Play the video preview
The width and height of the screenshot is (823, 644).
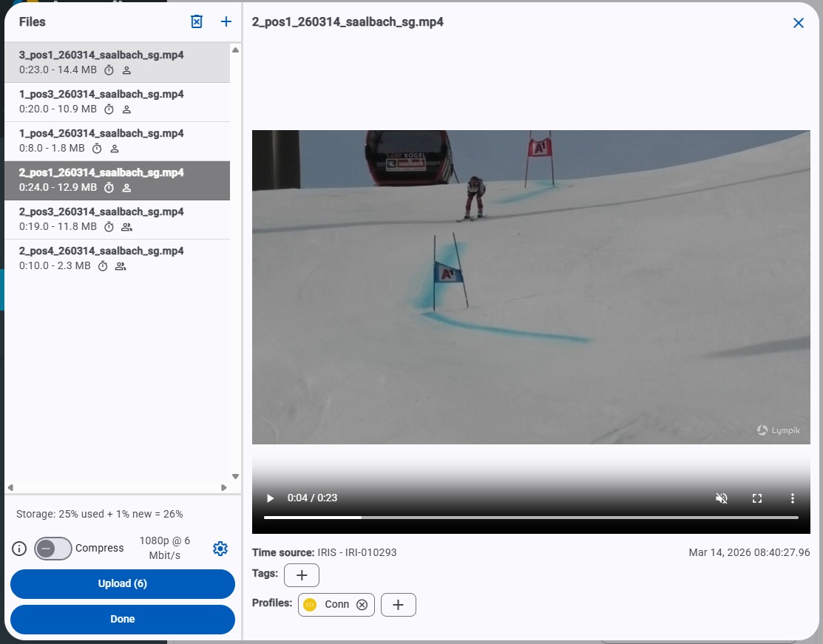click(271, 498)
